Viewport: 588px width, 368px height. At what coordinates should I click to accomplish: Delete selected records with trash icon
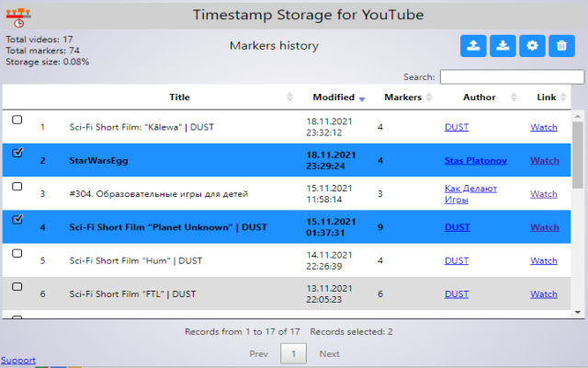(561, 46)
